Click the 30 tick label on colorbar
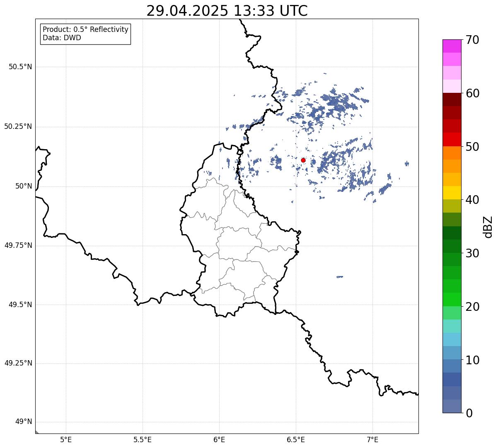This screenshot has height=448, width=498. click(x=472, y=253)
